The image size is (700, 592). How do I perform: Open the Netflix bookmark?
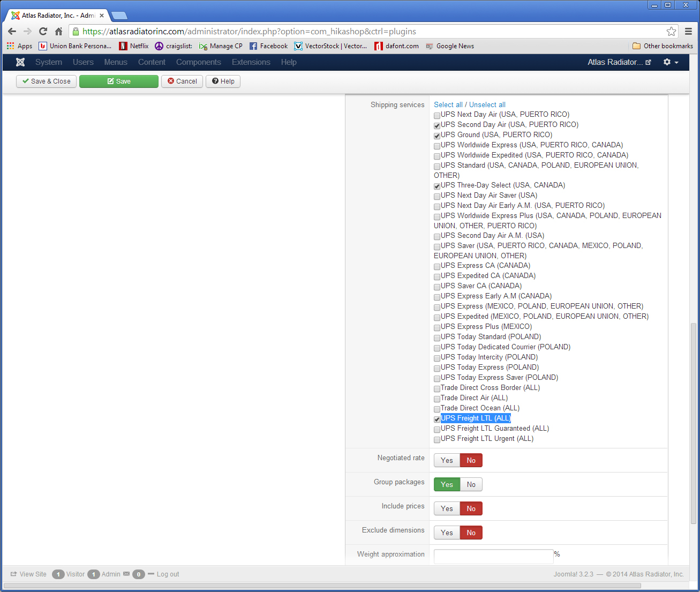(134, 46)
